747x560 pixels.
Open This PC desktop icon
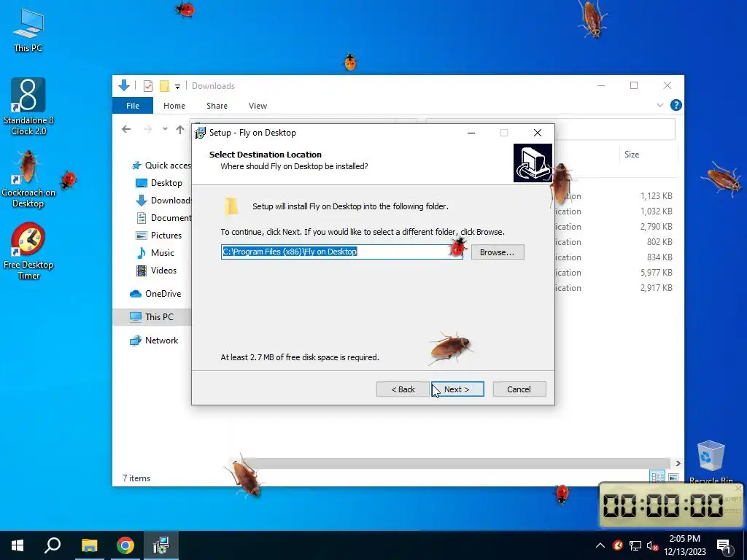(28, 30)
